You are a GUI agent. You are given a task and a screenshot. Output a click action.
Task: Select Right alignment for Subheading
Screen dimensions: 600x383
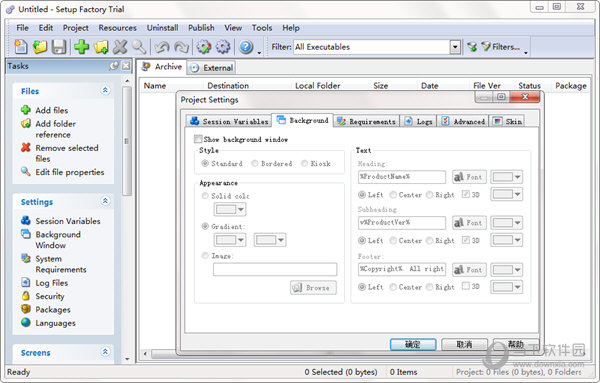(429, 241)
